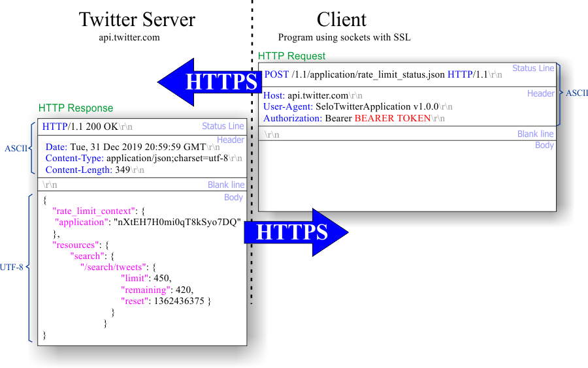Click the Content-Length 349 line
Image resolution: width=588 pixels, height=368 pixels.
95,170
